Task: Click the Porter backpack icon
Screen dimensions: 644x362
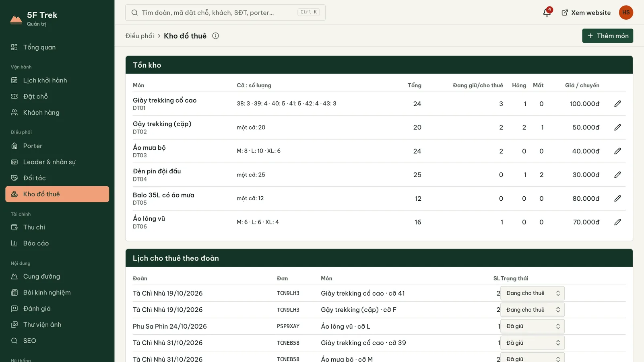Action: point(14,146)
